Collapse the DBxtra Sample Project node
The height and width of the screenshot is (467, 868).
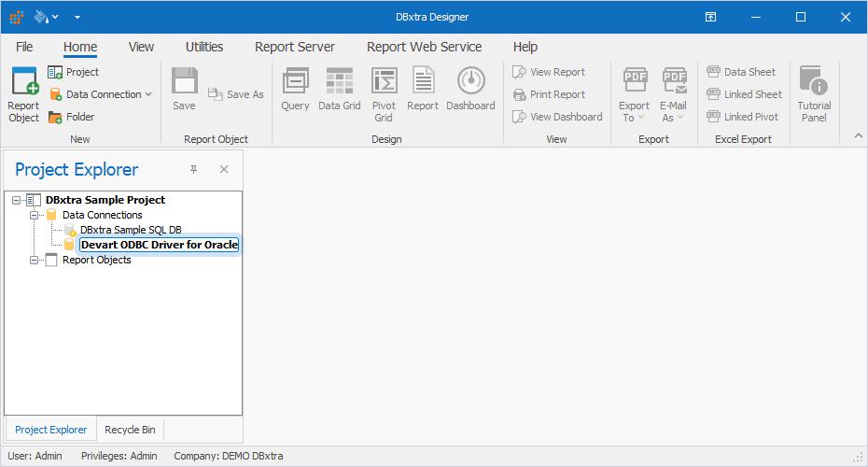click(x=17, y=200)
